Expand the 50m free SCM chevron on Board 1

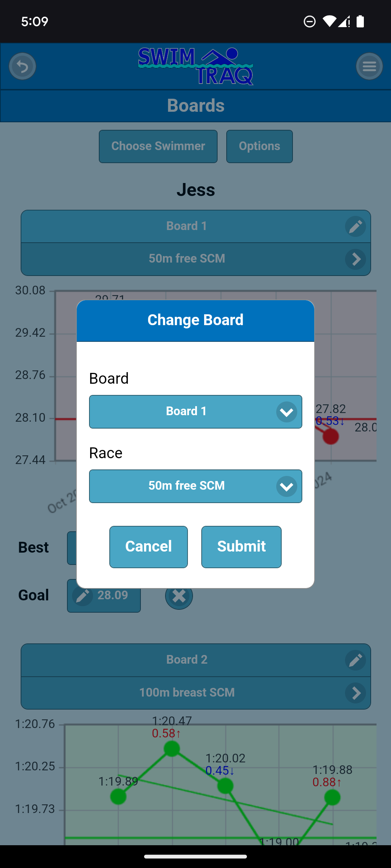(356, 259)
